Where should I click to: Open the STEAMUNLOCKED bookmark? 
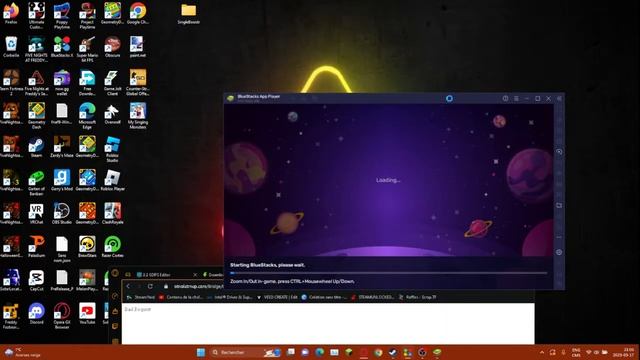373,297
